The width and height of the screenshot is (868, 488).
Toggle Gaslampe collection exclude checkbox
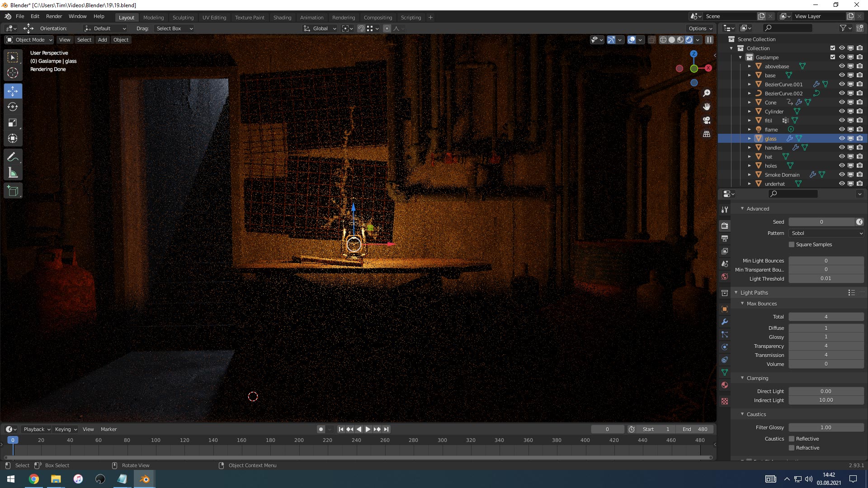tap(833, 57)
